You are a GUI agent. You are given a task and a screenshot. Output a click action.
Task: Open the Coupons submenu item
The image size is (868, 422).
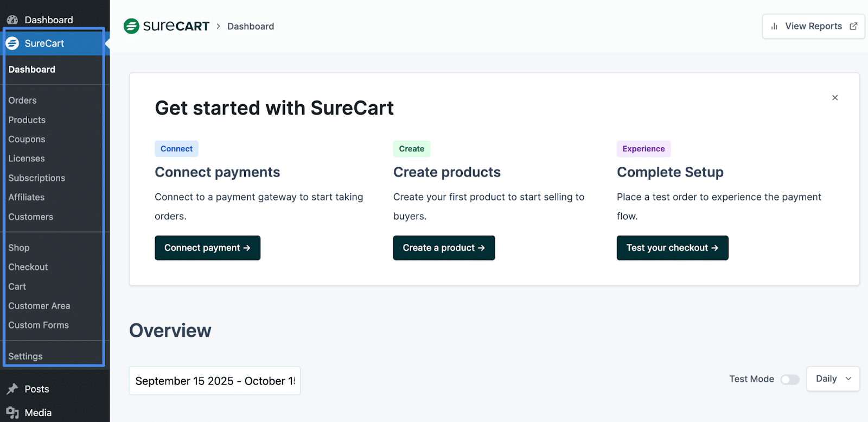27,140
